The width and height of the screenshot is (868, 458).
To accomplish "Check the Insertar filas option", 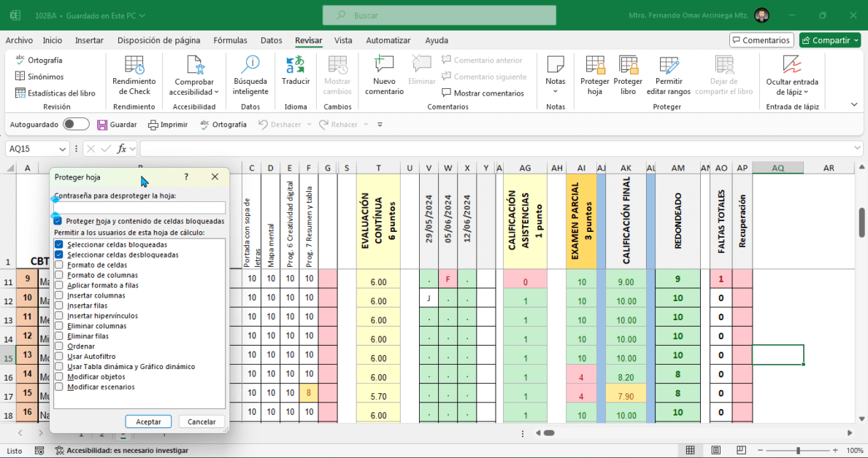I will (x=59, y=306).
